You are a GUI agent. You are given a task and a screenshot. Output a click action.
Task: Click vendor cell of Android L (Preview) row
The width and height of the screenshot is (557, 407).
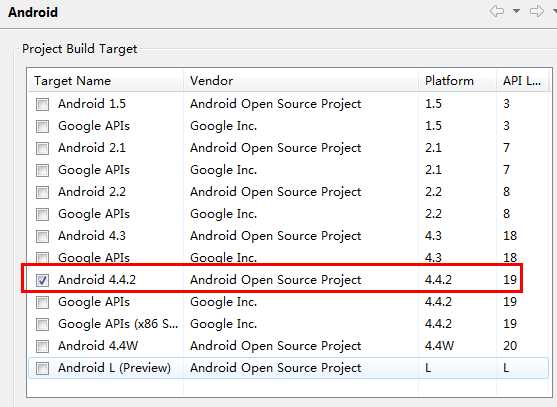(x=276, y=368)
